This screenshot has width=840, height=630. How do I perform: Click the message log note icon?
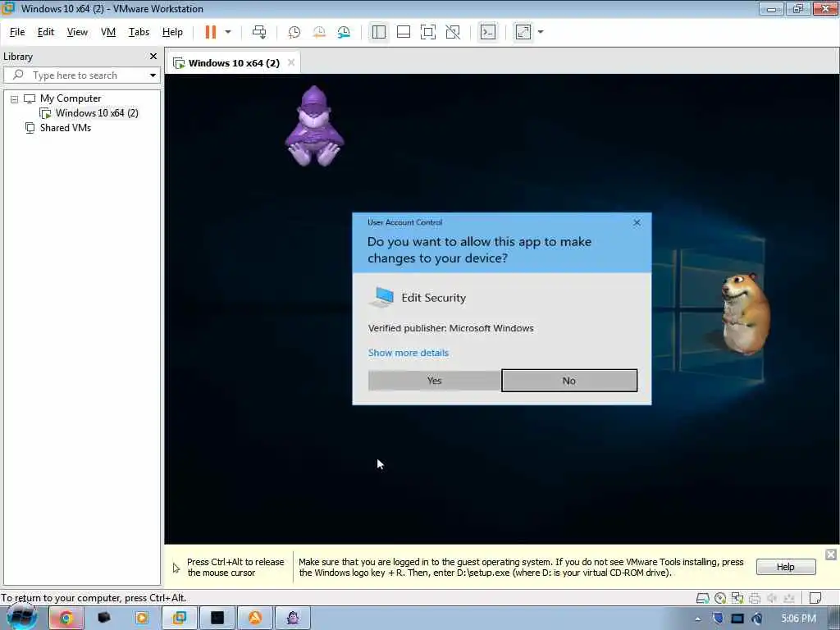point(815,598)
